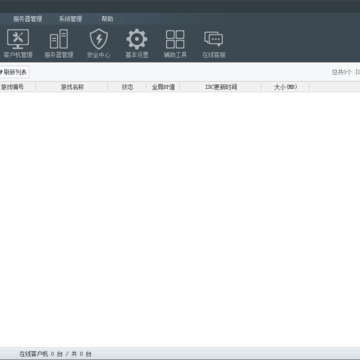The height and width of the screenshot is (360, 360).
Task: Sort by the 大小(MB) column header
Action: (x=286, y=87)
